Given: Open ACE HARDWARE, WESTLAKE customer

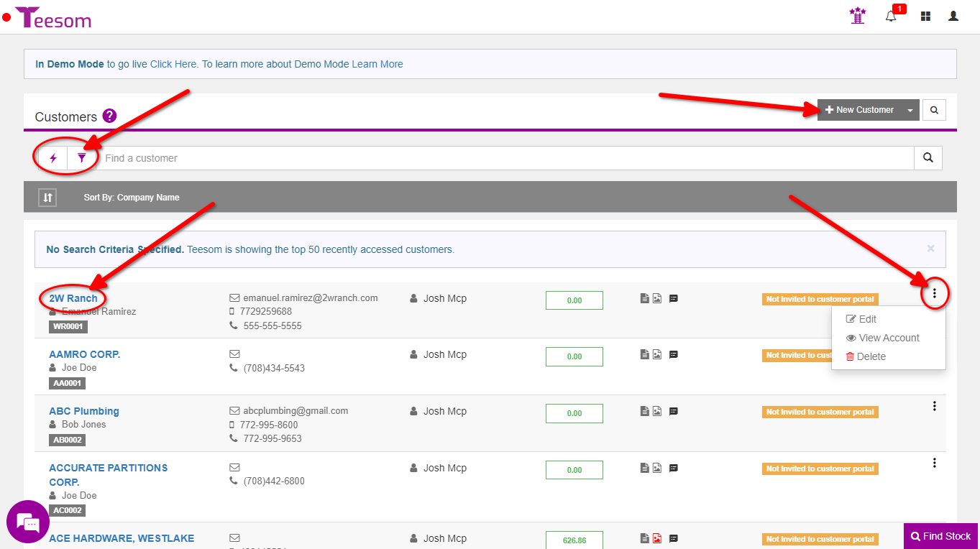Looking at the screenshot, I should [x=122, y=538].
